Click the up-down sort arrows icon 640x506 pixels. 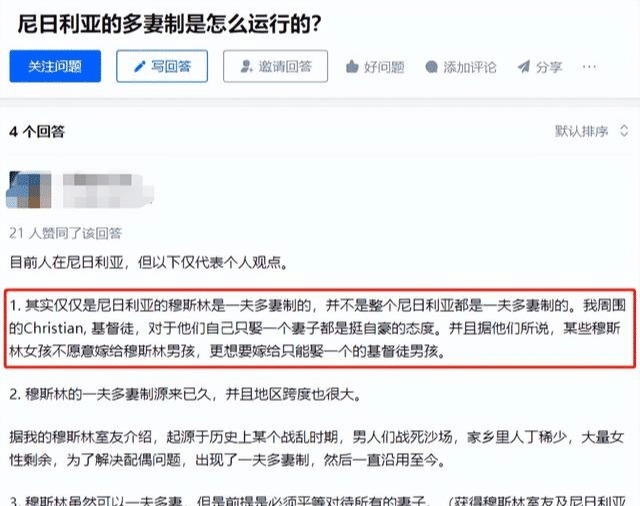tap(624, 131)
